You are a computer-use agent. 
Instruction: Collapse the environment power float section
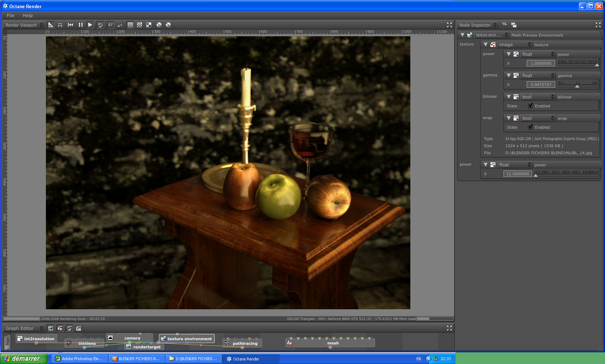coord(485,165)
